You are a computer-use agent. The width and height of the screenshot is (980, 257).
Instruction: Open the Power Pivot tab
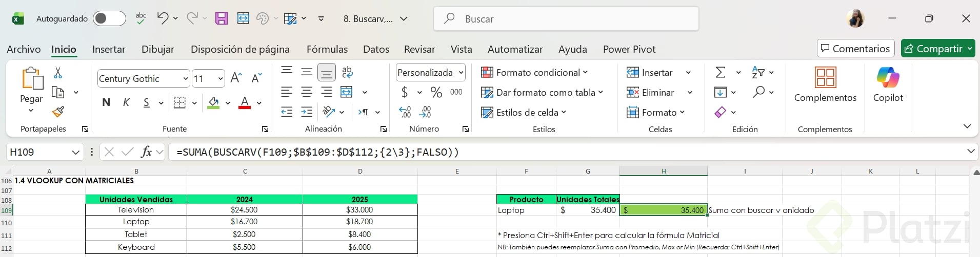click(629, 49)
